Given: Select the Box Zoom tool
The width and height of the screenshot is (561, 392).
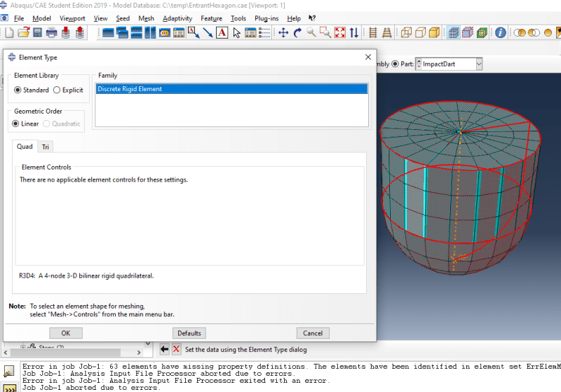Looking at the screenshot, I should pos(325,32).
